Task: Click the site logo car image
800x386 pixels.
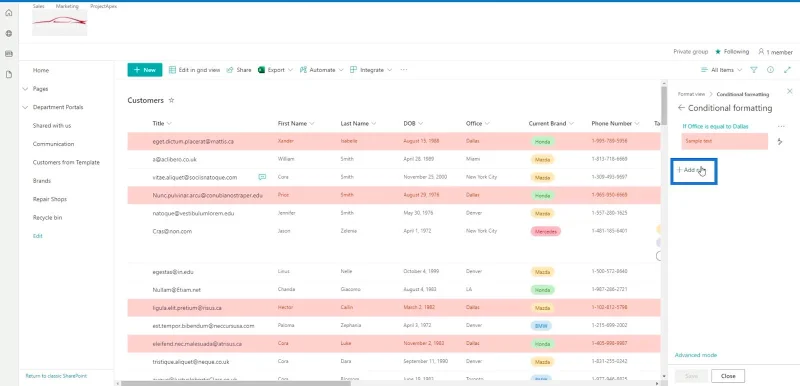Action: (59, 22)
